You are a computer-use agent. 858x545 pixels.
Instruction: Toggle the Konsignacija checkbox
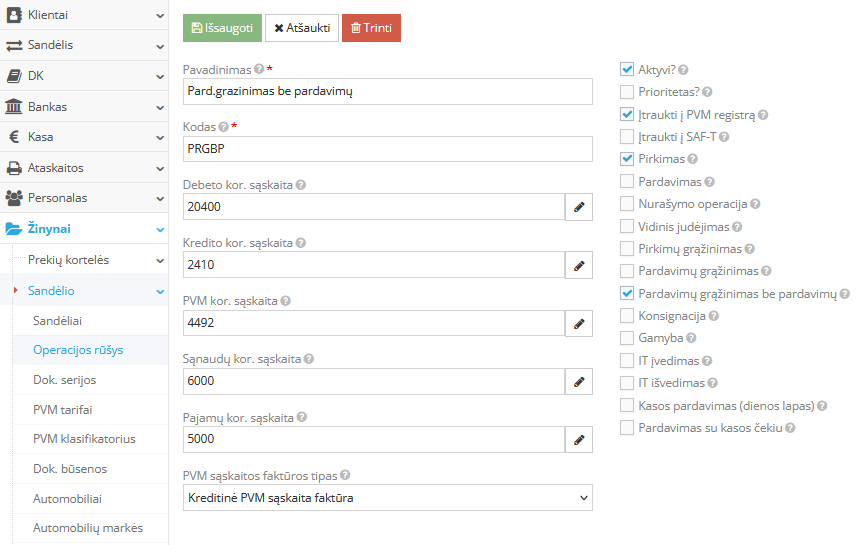627,316
